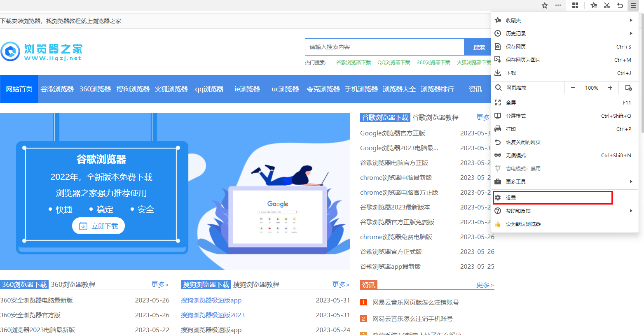
Task: Click the 保存网页 page-save icon
Action: pos(498,47)
